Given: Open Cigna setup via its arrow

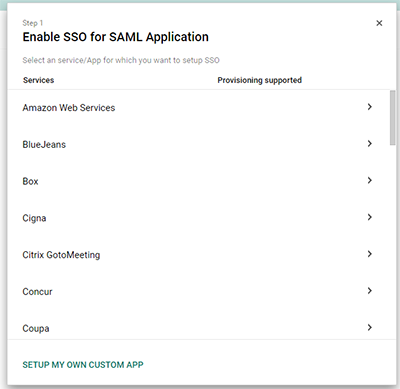Looking at the screenshot, I should coord(369,217).
